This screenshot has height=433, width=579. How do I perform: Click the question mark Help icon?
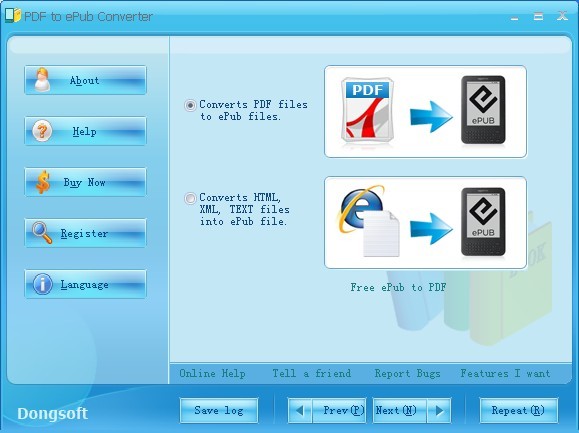point(42,131)
